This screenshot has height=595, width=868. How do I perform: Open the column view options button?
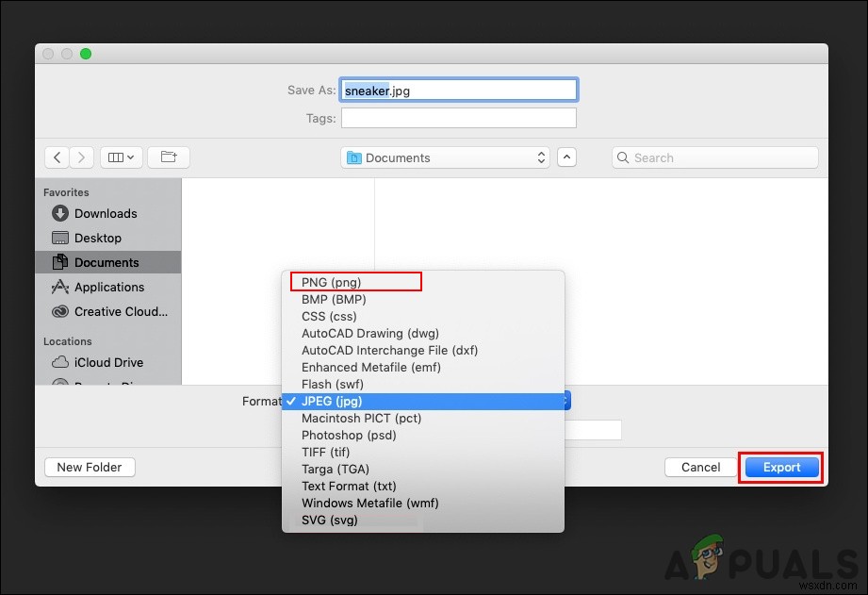pyautogui.click(x=122, y=157)
